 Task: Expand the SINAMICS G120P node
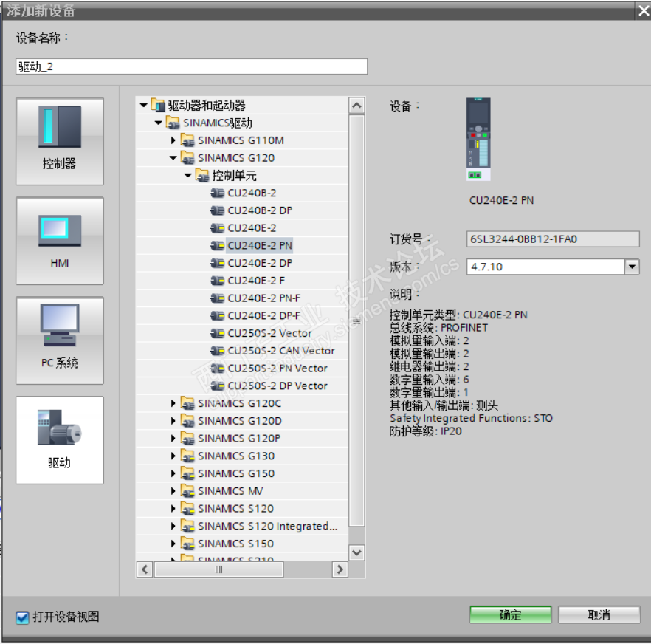point(173,439)
